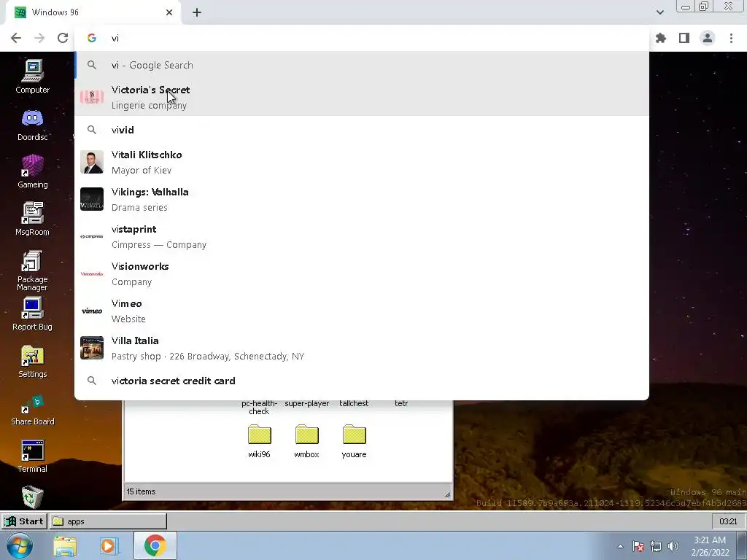Image resolution: width=747 pixels, height=560 pixels.
Task: Pick the Villa Italia suggestion
Action: 362,348
